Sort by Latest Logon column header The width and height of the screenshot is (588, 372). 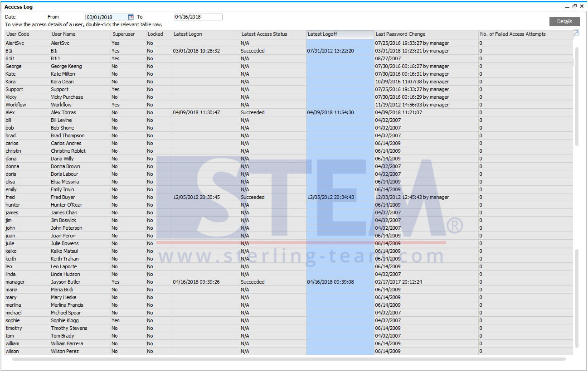click(x=206, y=34)
